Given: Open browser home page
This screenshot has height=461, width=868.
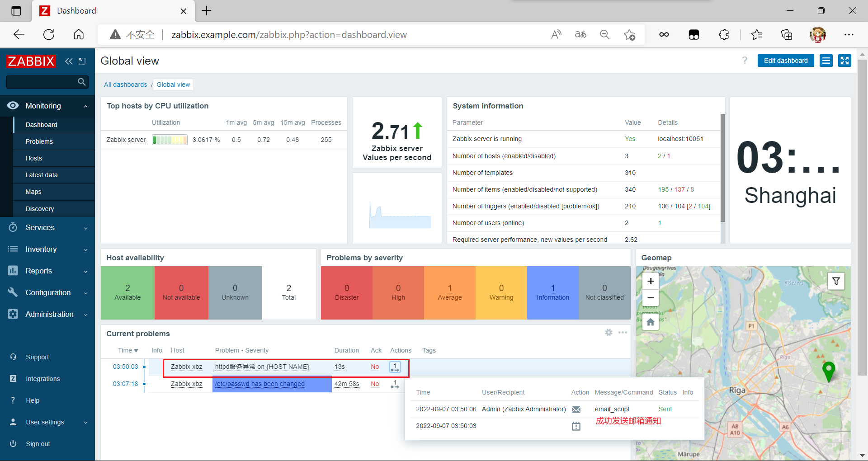Looking at the screenshot, I should 79,34.
